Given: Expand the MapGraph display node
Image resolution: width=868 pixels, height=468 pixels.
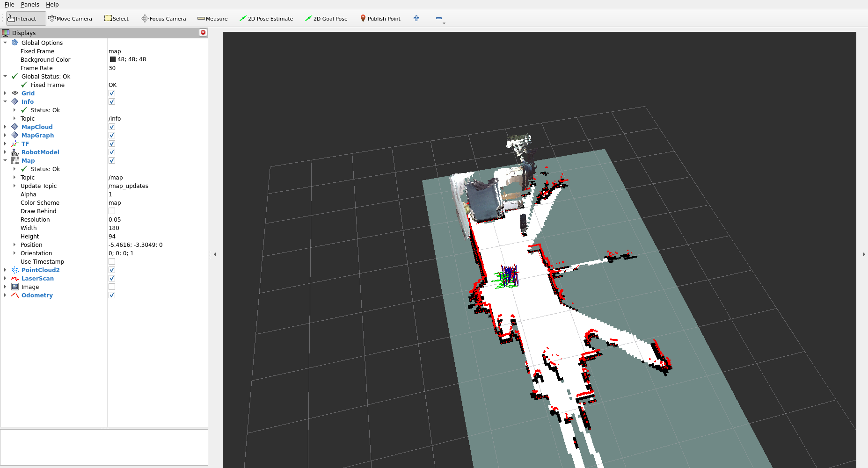Looking at the screenshot, I should 5,135.
